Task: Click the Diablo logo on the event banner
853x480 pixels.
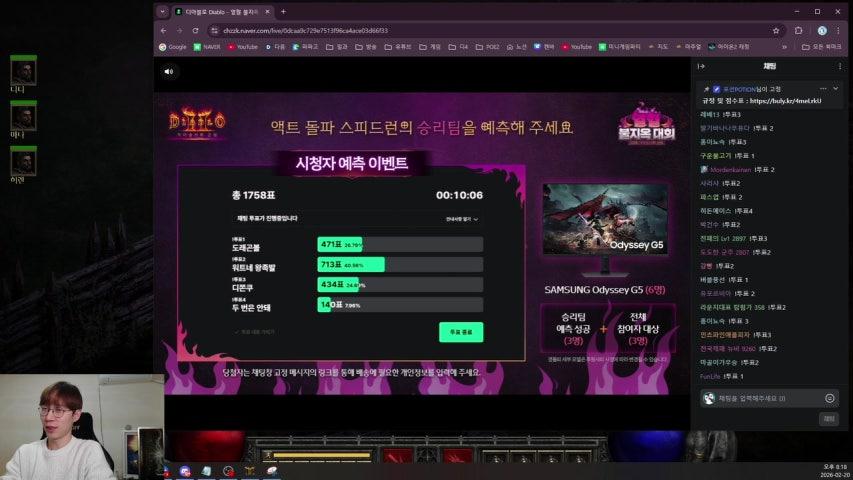Action: click(x=196, y=124)
